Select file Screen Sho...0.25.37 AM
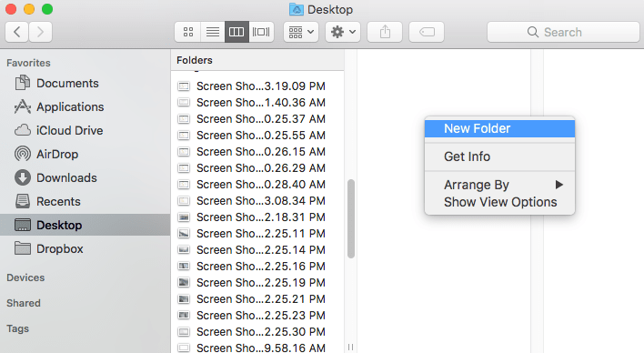644x353 pixels. coord(257,119)
